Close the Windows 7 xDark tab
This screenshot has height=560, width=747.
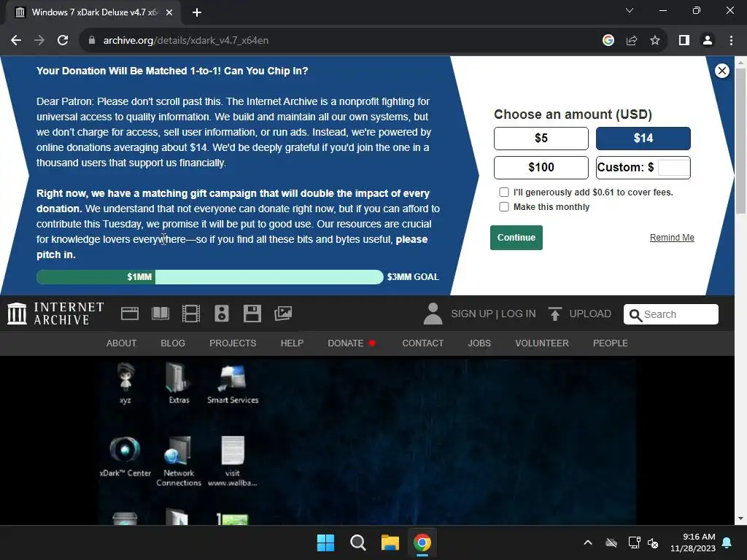169,12
